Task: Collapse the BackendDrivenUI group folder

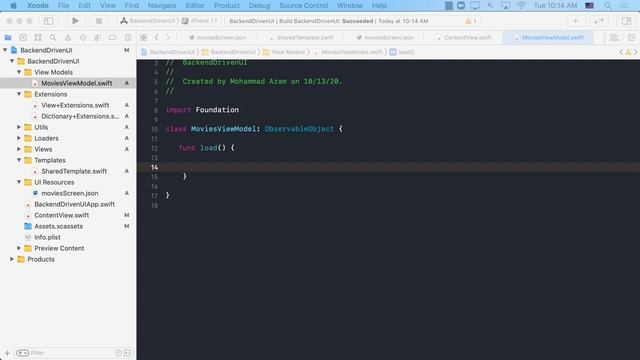Action: coord(12,61)
